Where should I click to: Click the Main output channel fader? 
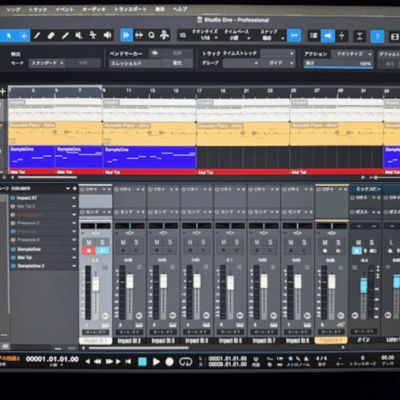point(363,286)
